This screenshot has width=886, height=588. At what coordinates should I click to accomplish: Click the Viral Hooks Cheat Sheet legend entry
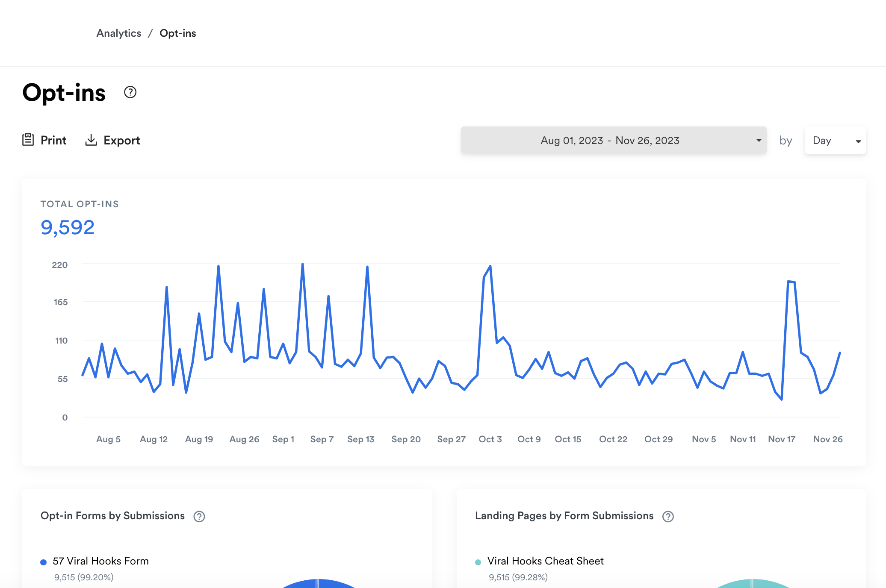[x=545, y=561]
